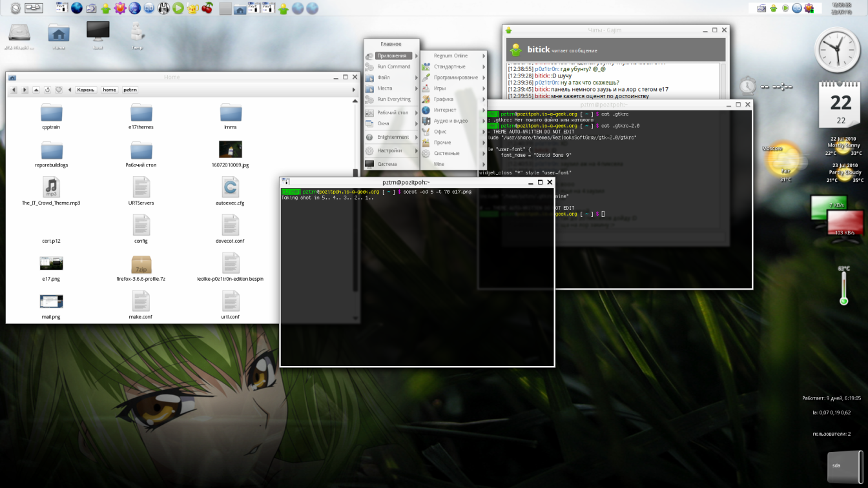This screenshot has width=868, height=488.
Task: Open the purple flower-shaped launcher
Action: coord(119,8)
